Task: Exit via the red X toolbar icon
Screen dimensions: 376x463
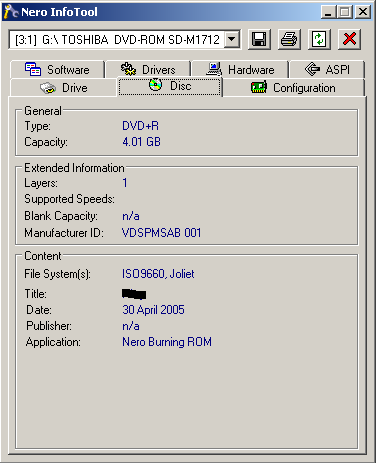Action: [x=349, y=39]
